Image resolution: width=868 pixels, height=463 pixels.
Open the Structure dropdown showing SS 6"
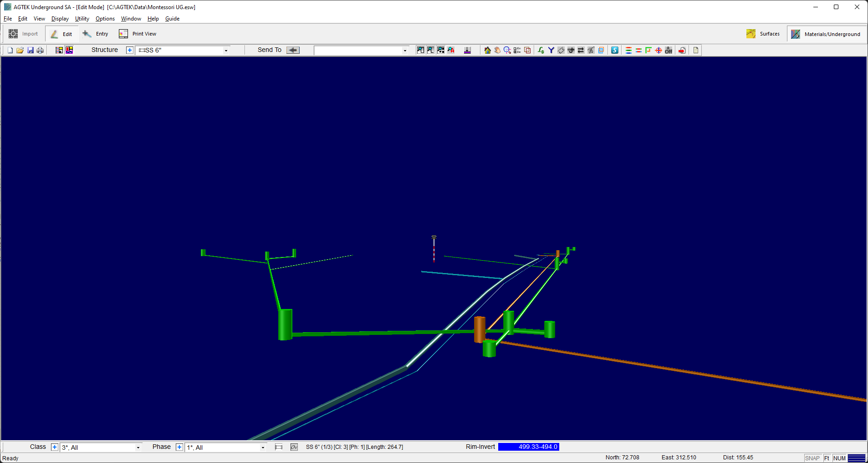click(183, 50)
